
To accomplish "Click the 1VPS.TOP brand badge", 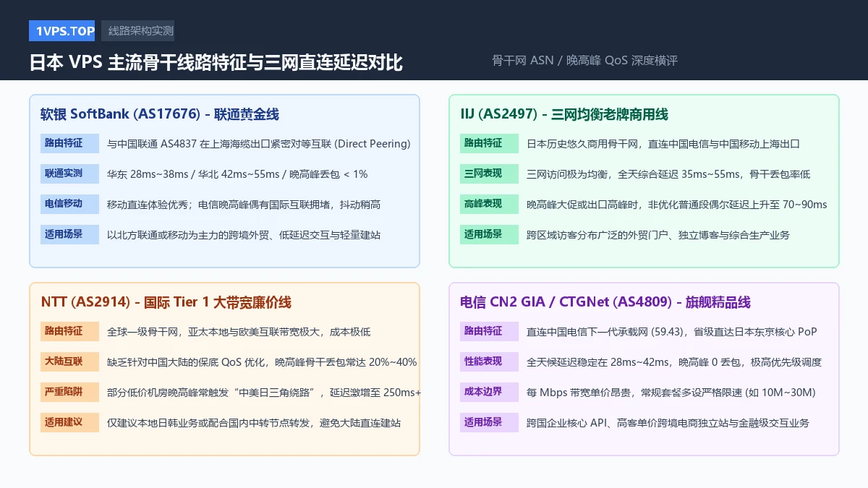I will 61,31.
